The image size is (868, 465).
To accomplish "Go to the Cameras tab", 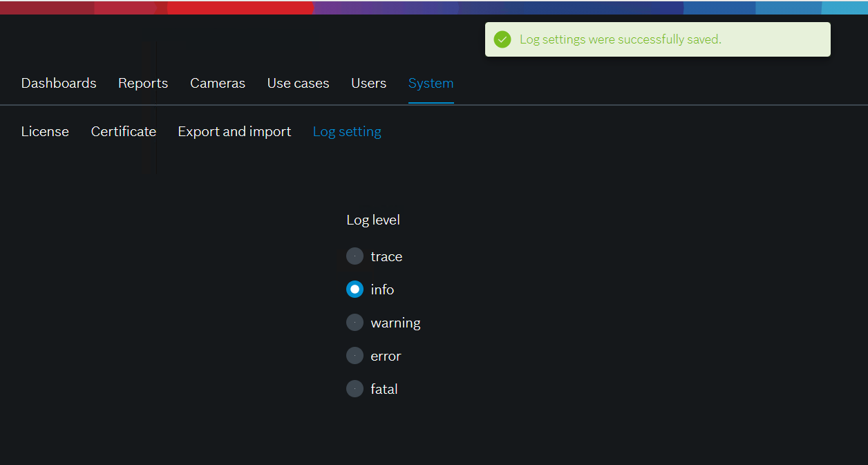I will (218, 83).
